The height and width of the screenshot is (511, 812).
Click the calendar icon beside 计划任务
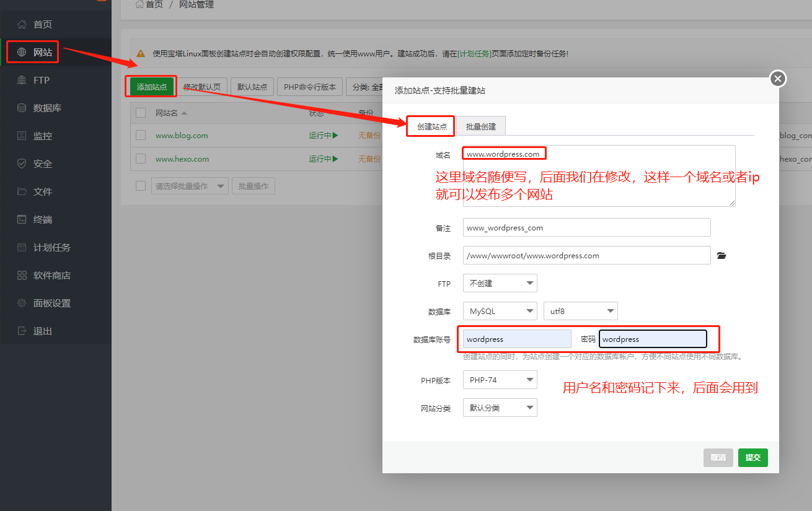pos(22,248)
